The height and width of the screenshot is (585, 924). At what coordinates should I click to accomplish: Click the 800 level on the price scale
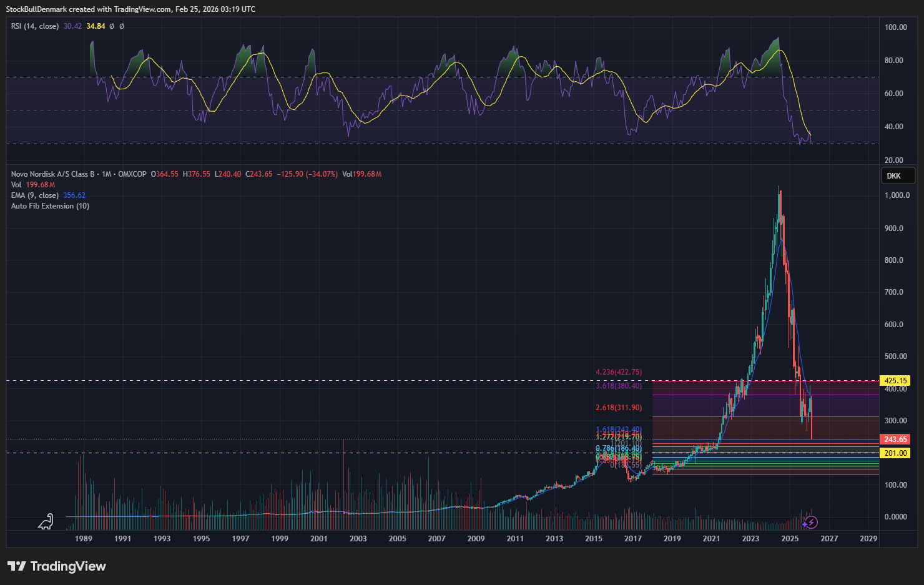[894, 260]
